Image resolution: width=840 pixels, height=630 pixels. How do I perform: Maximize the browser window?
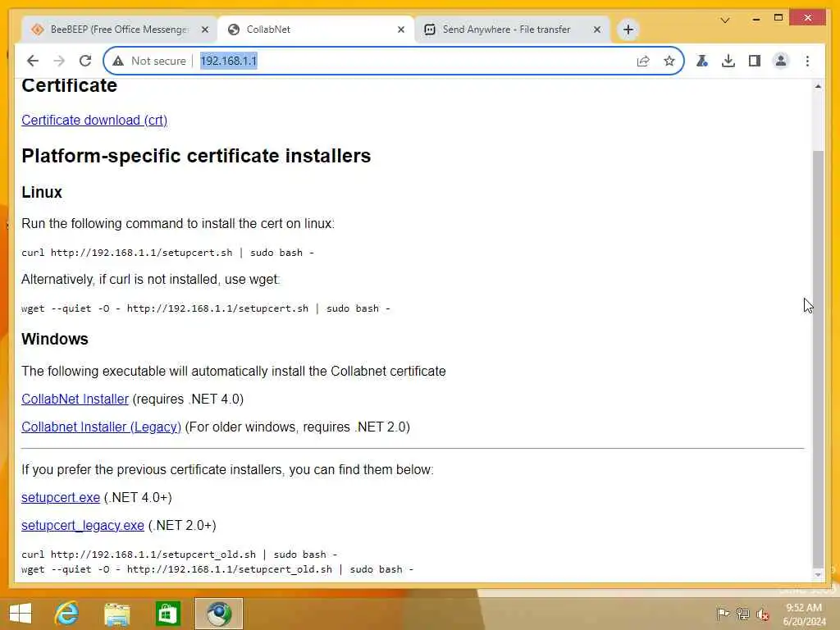pyautogui.click(x=778, y=18)
